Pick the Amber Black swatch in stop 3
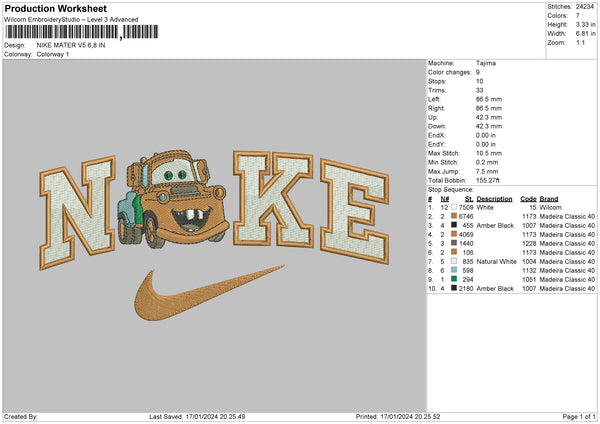This screenshot has width=600, height=424. [x=454, y=225]
